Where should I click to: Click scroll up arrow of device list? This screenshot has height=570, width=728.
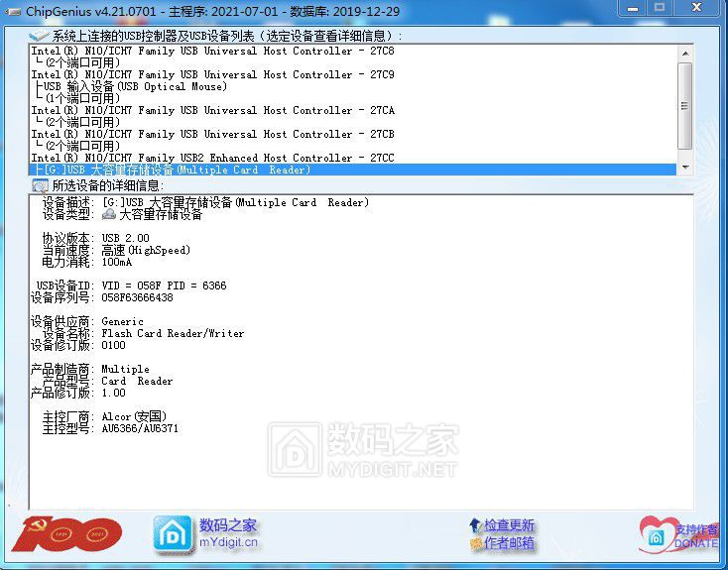point(684,54)
